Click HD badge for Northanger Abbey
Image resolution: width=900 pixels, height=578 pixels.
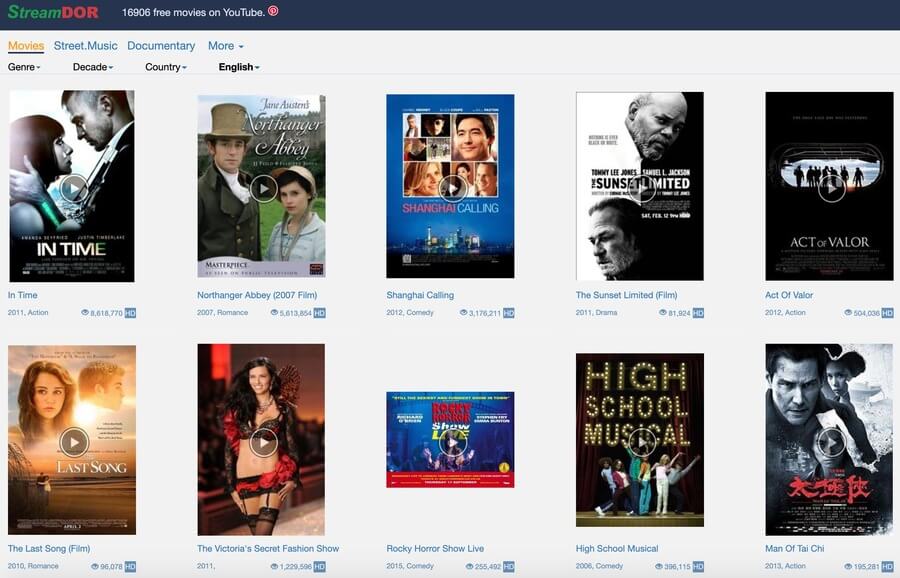click(x=320, y=313)
